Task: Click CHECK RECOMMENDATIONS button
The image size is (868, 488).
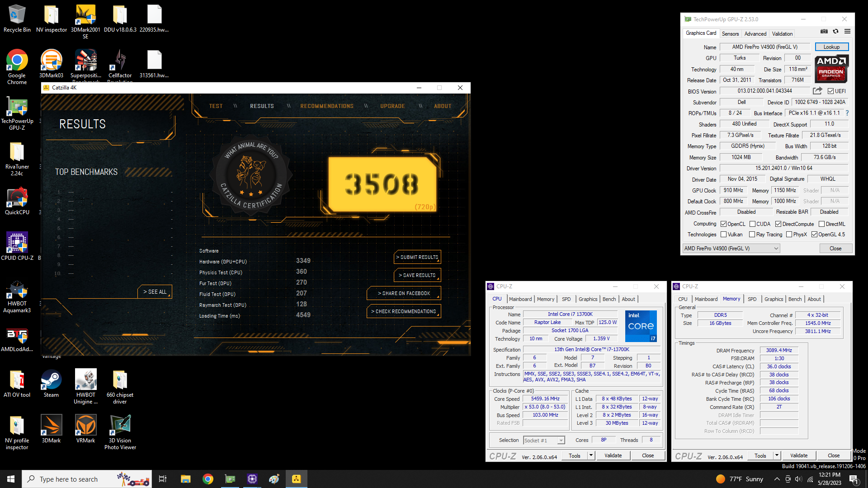Action: 404,311
